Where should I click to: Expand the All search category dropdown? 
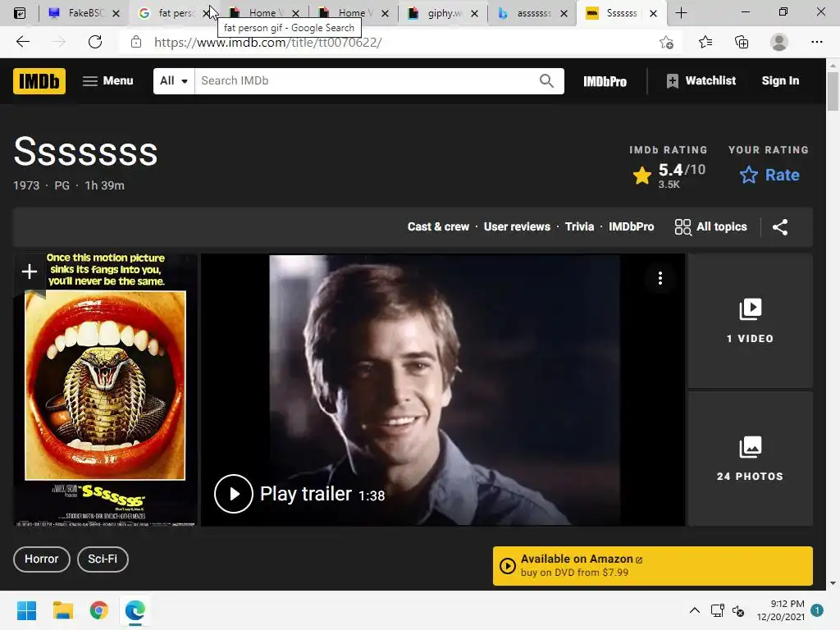click(174, 81)
